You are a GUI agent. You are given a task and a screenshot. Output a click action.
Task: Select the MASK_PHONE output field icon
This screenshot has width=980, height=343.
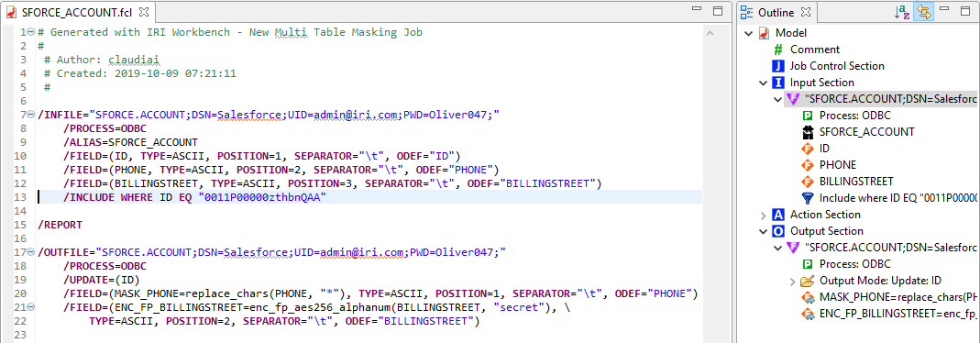tap(808, 297)
